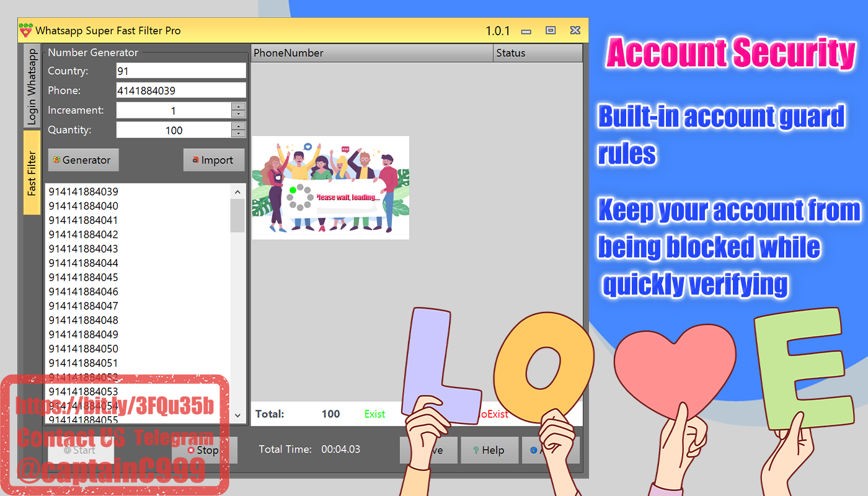Minimize the Whatsapp Super Fast Filter window

[x=526, y=31]
